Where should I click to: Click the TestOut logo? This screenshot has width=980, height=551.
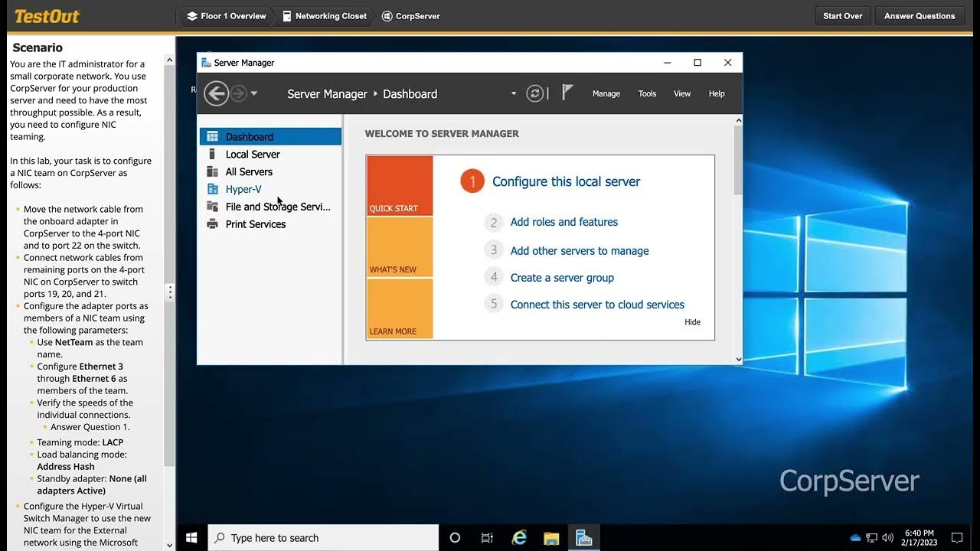pos(47,16)
